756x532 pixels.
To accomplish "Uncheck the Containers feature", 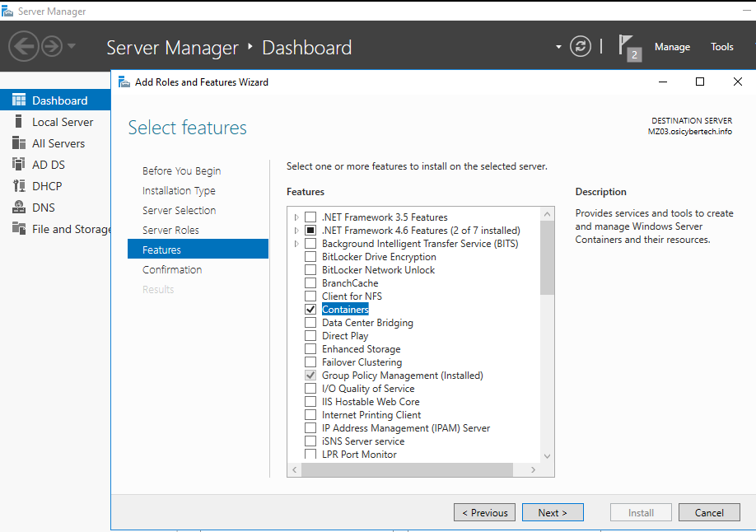I will point(310,309).
